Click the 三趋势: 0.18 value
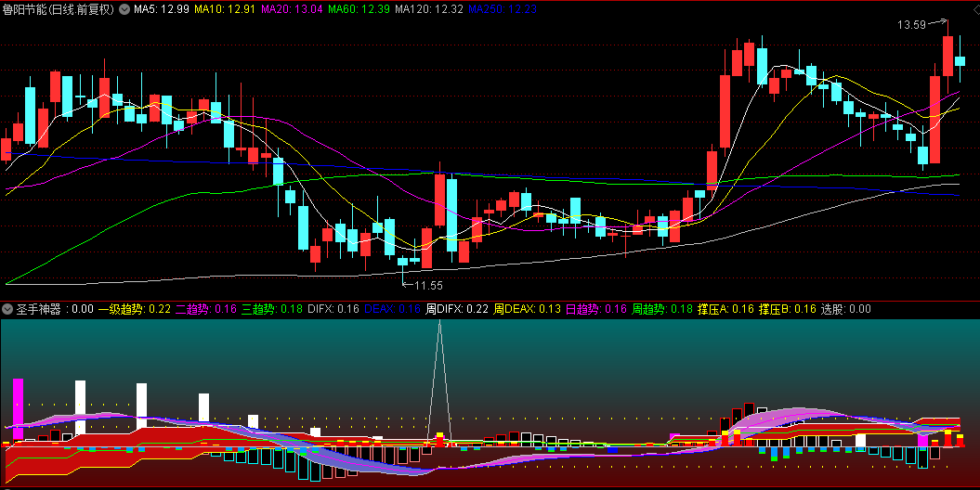 tap(272, 309)
